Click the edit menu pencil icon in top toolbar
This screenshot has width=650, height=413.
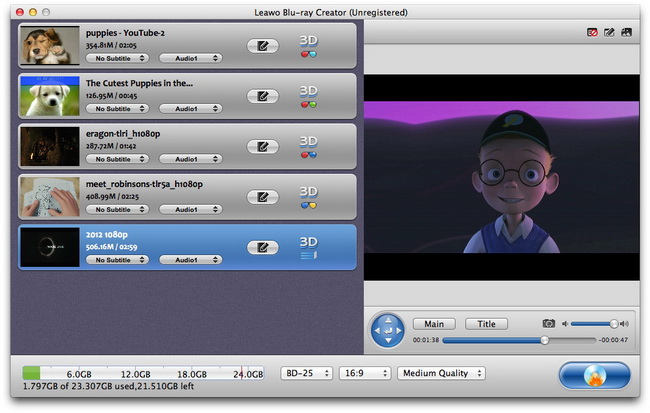point(609,32)
